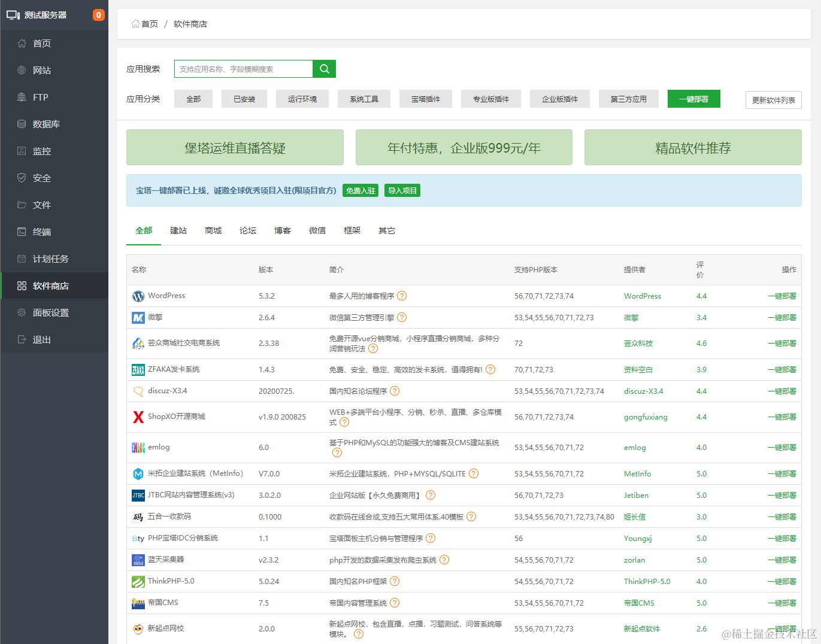Click the ZFAKA发卡系统 icon

pyautogui.click(x=138, y=370)
